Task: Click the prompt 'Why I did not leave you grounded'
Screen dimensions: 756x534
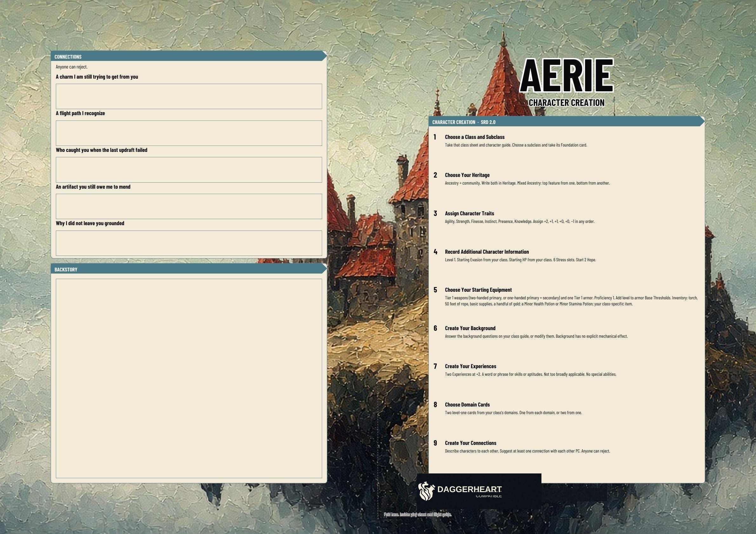Action: pyautogui.click(x=90, y=223)
